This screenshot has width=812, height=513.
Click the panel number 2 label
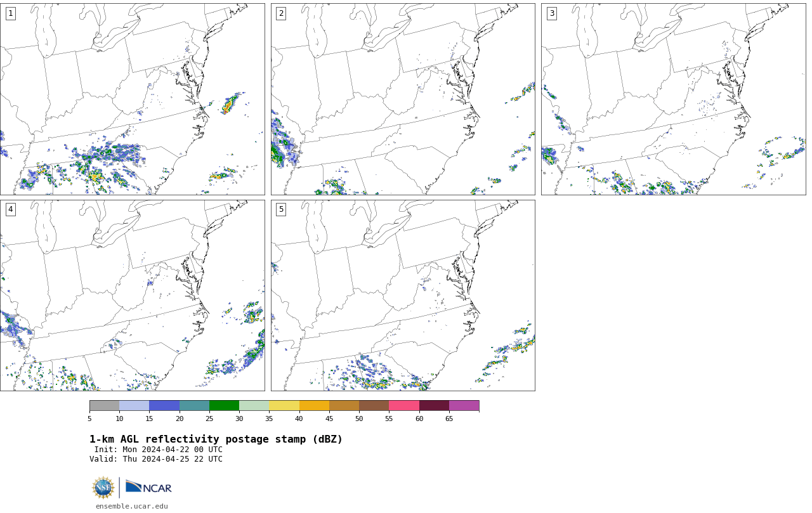click(281, 13)
